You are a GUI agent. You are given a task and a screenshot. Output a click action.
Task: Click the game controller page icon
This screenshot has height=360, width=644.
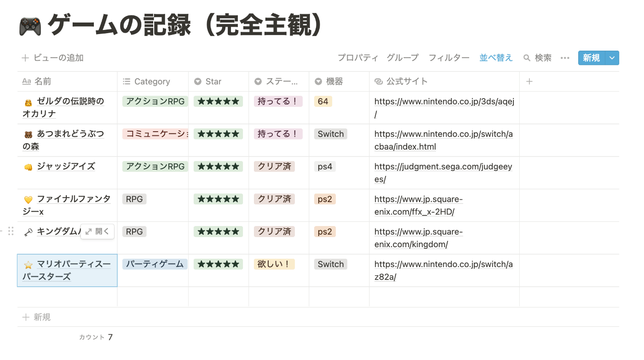(x=30, y=26)
